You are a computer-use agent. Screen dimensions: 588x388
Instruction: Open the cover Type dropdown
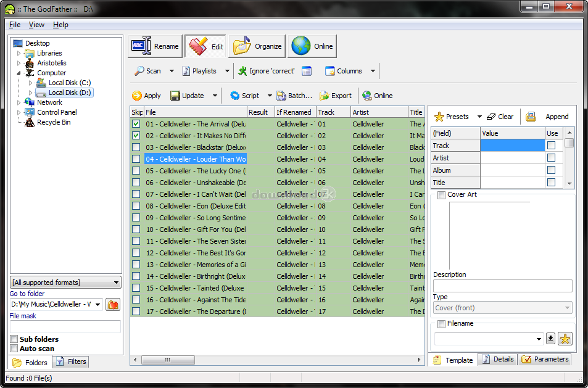point(502,308)
